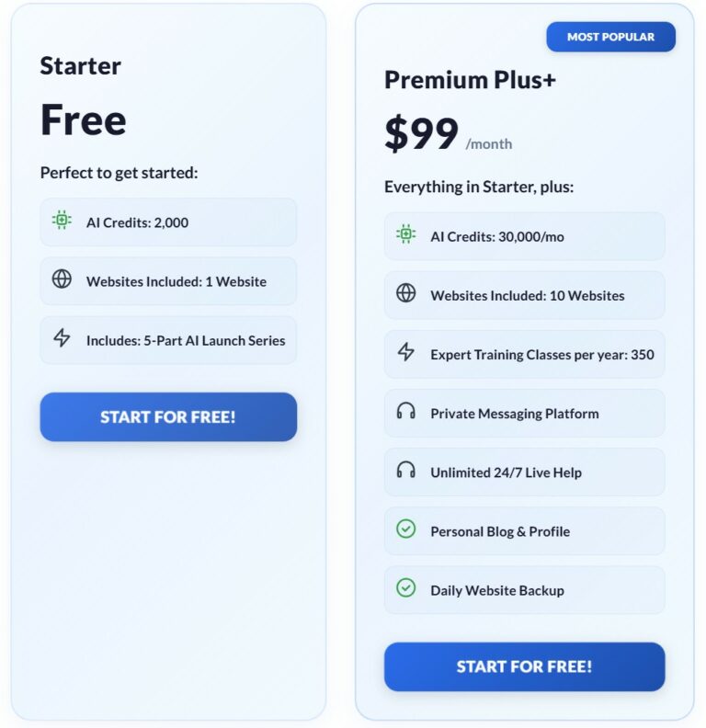Viewport: 706px width, 728px height.
Task: Click the globe icon beside 10 Websites
Action: pyautogui.click(x=405, y=294)
